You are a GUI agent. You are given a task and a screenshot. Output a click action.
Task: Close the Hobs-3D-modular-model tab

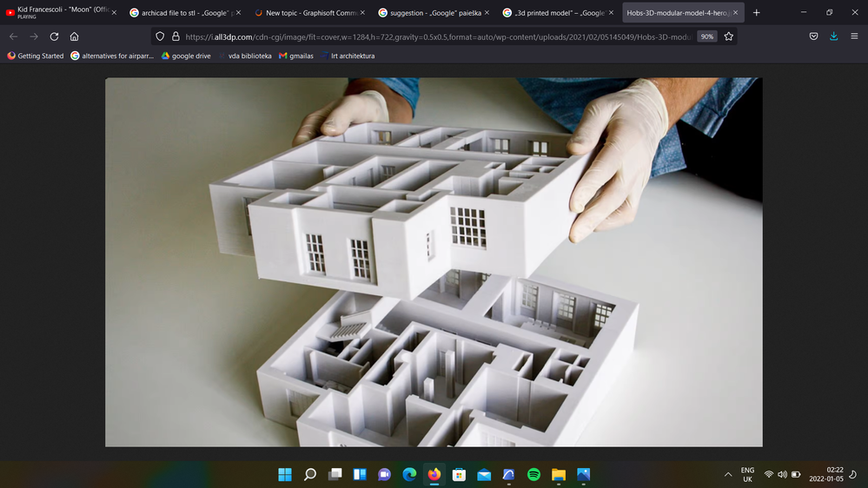[x=735, y=12]
